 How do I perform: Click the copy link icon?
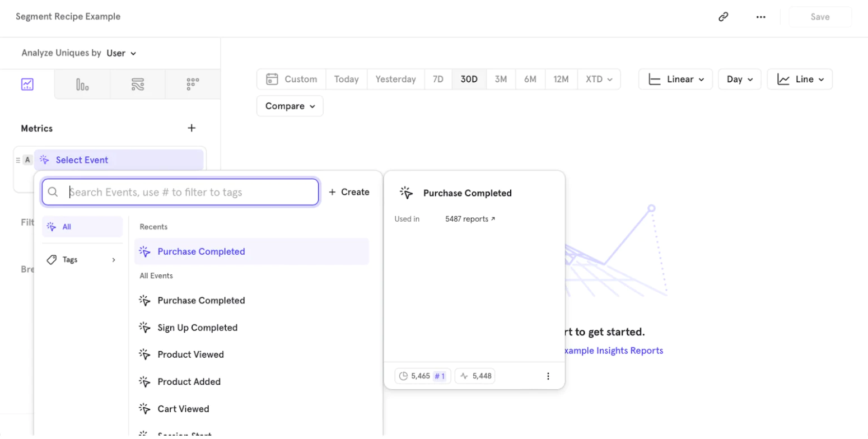coord(723,17)
